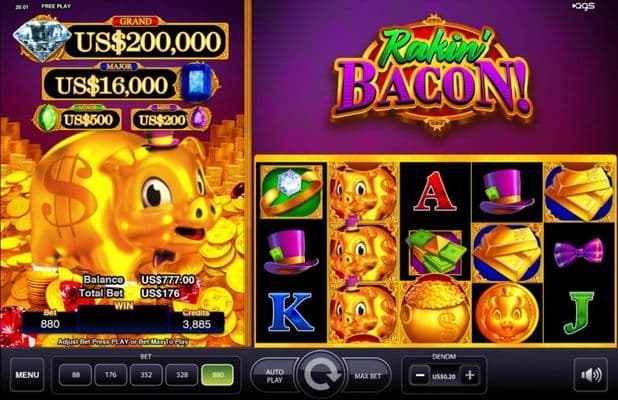Select the 176 bet option

(x=111, y=375)
